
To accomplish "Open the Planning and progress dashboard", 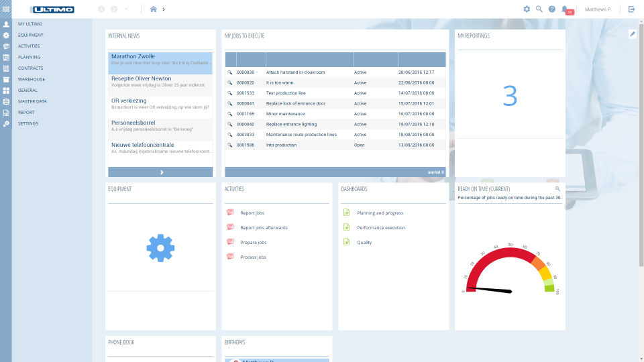I will tap(380, 213).
